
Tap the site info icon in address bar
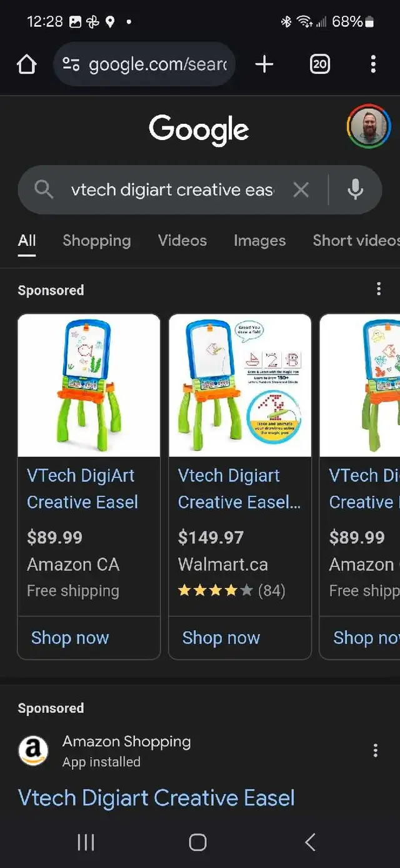[x=71, y=64]
